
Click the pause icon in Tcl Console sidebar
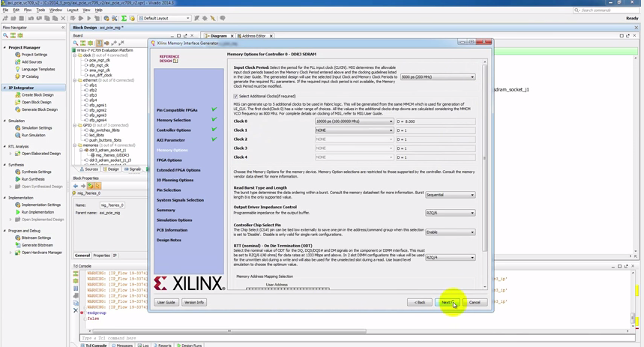click(76, 289)
